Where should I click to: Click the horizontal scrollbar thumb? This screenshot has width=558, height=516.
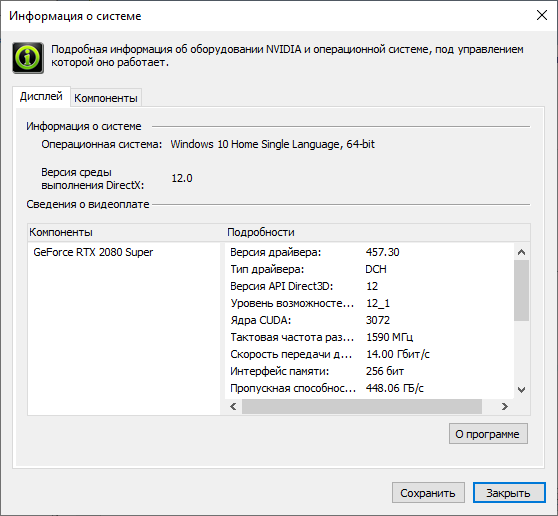coord(362,406)
